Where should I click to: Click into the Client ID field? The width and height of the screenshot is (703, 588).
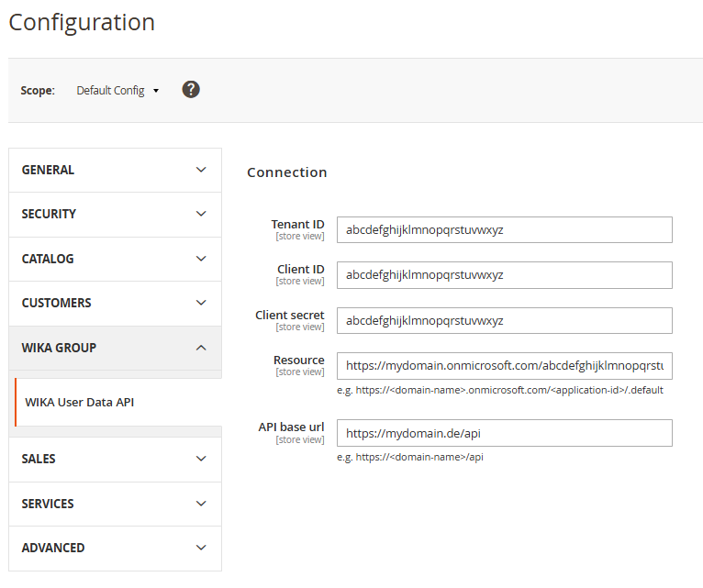pyautogui.click(x=504, y=275)
